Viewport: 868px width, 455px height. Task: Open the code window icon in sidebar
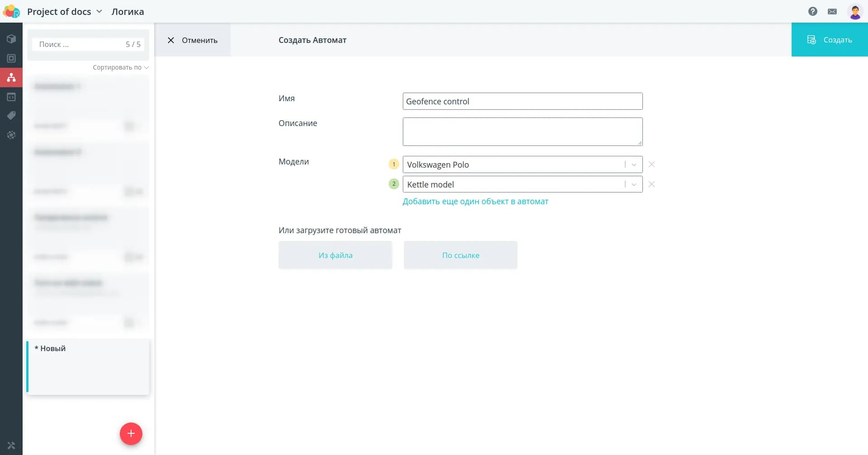(11, 97)
